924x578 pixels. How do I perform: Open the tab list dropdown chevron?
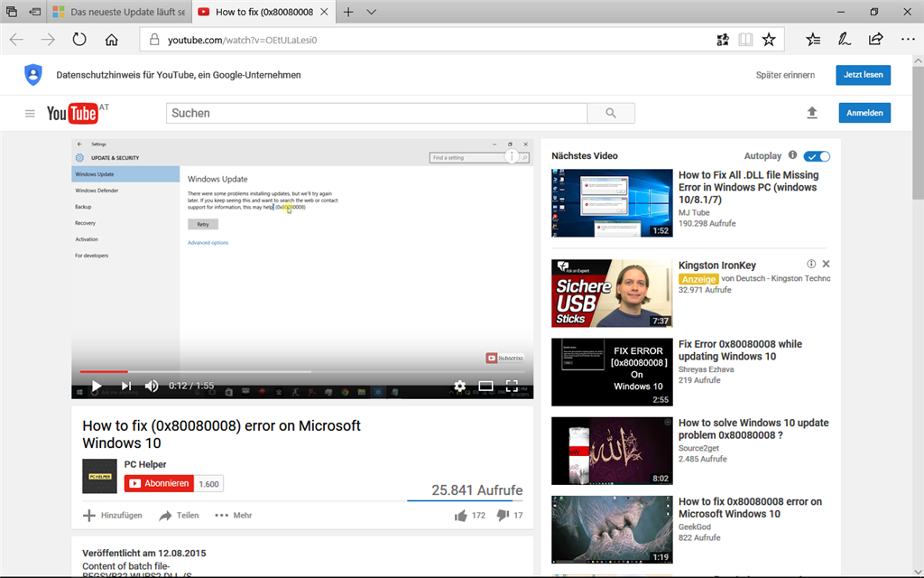pyautogui.click(x=371, y=12)
